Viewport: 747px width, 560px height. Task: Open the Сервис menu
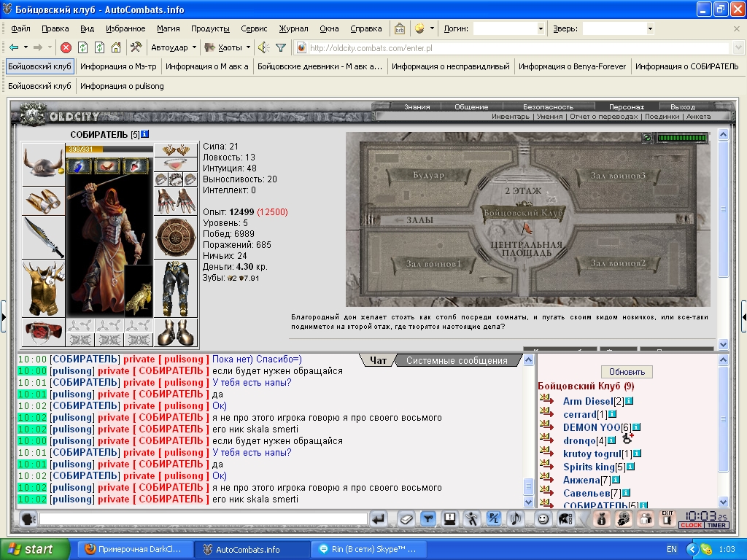coord(254,28)
